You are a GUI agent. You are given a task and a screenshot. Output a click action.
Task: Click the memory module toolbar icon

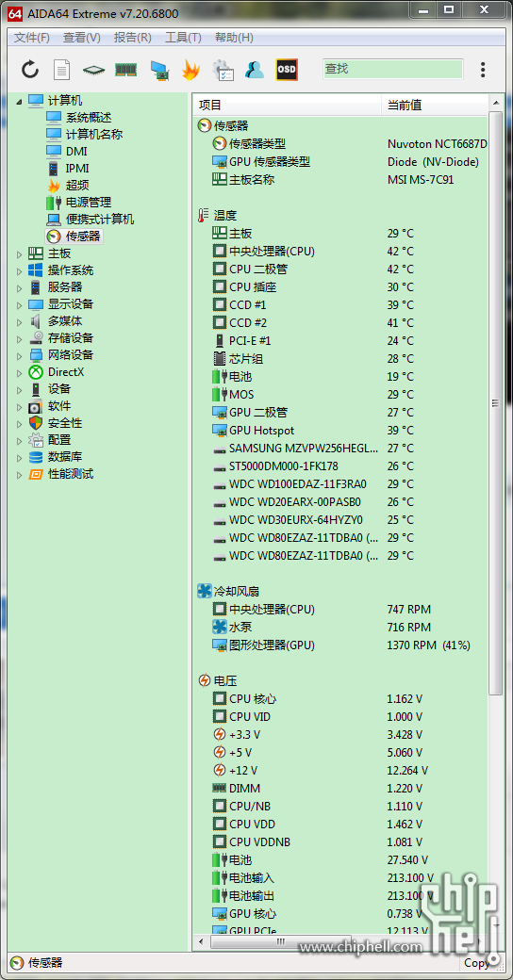point(125,70)
